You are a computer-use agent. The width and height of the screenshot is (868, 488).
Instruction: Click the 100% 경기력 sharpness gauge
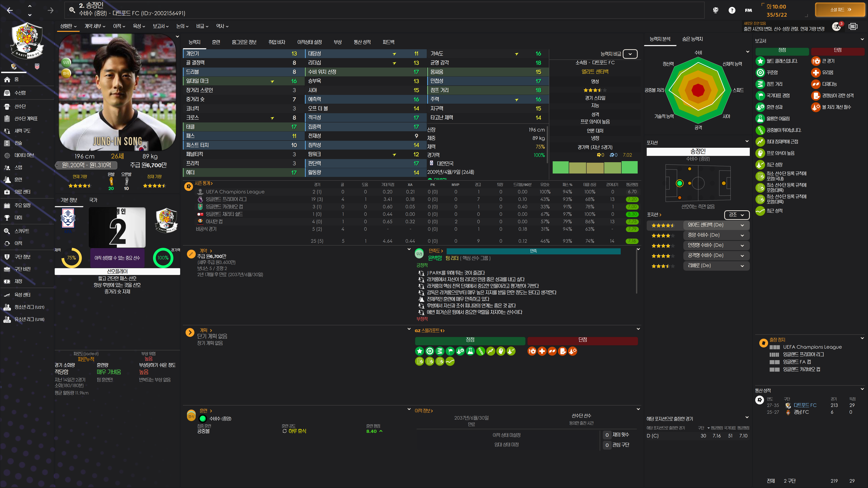click(x=163, y=258)
